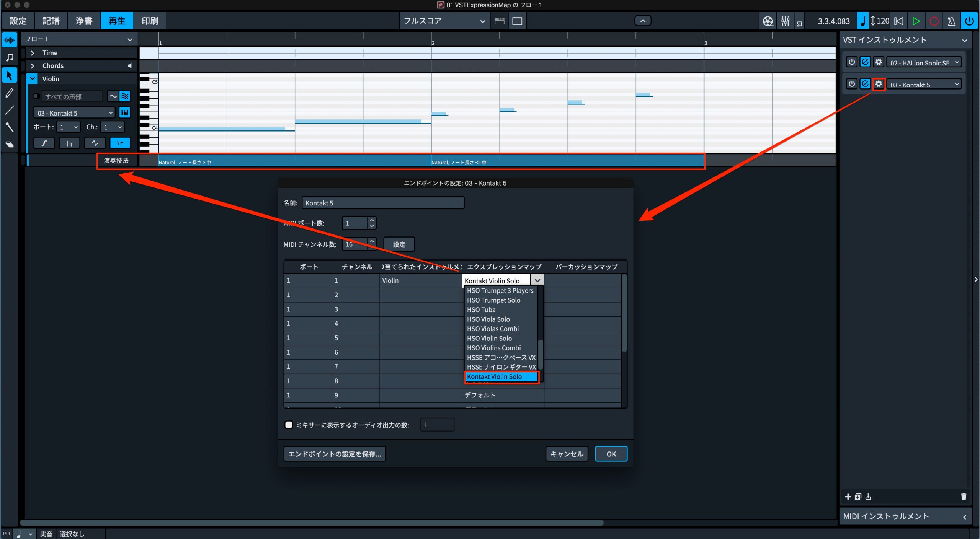
Task: Switch to the 印刷 Print mode tab
Action: [150, 21]
